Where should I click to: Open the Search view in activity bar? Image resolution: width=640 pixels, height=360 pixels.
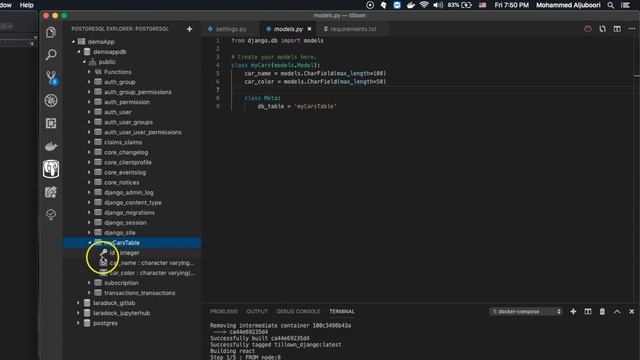coord(51,54)
